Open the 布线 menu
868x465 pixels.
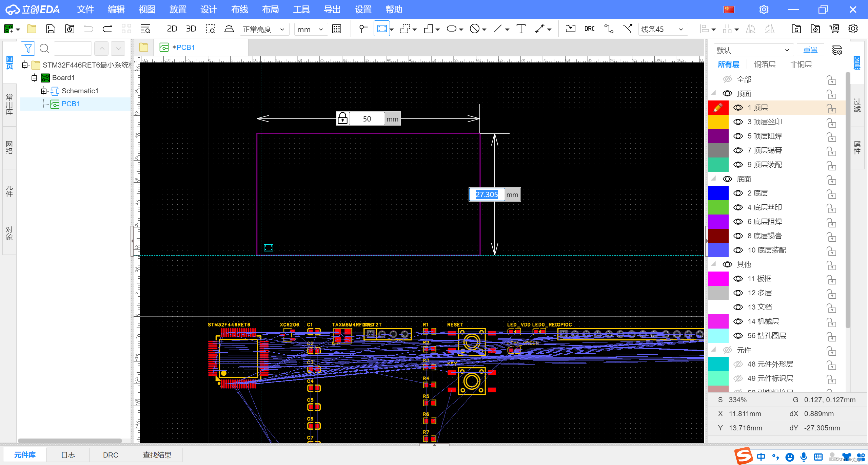pyautogui.click(x=239, y=10)
